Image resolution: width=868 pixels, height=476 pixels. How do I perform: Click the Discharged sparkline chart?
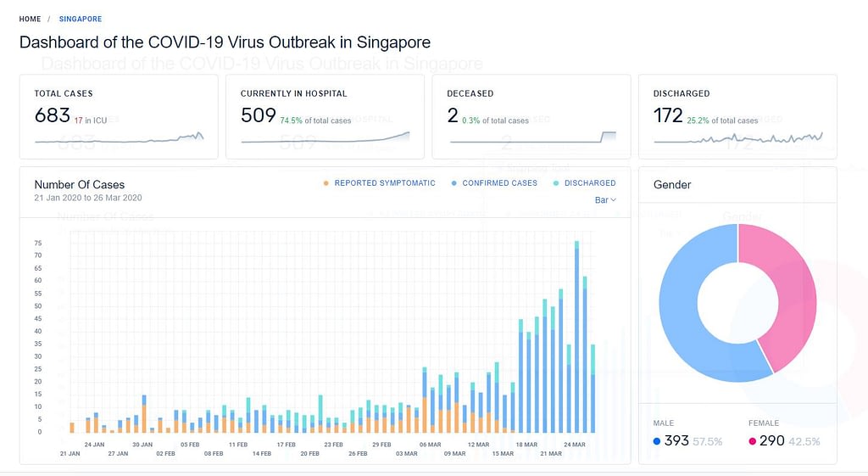tap(738, 137)
